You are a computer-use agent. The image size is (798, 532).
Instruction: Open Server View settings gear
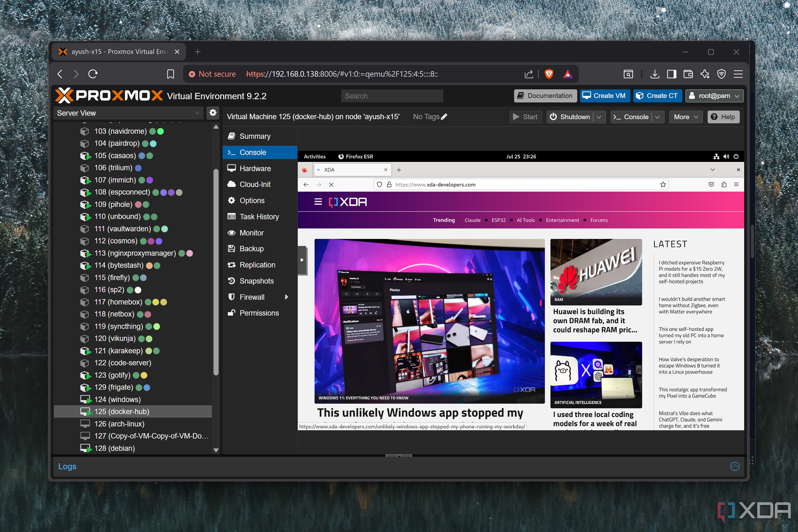213,113
